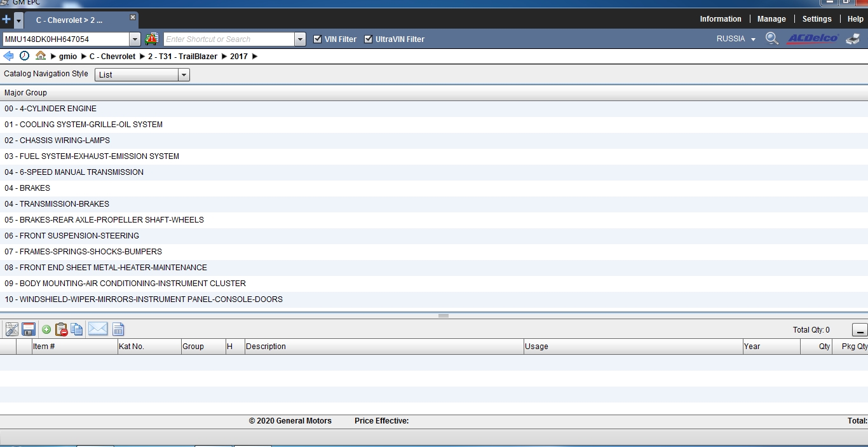This screenshot has height=447, width=868.
Task: Focus the Enter Shortcut or Search box
Action: click(229, 39)
